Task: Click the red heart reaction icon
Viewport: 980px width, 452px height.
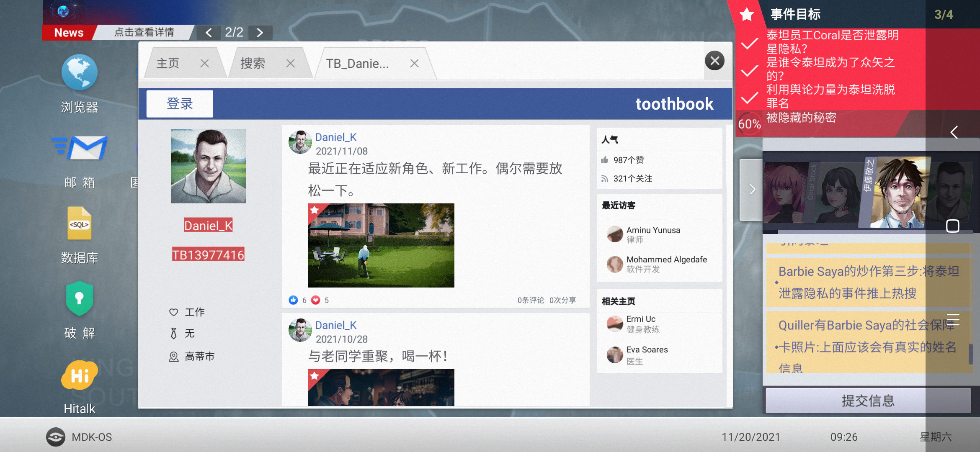Action: tap(316, 300)
